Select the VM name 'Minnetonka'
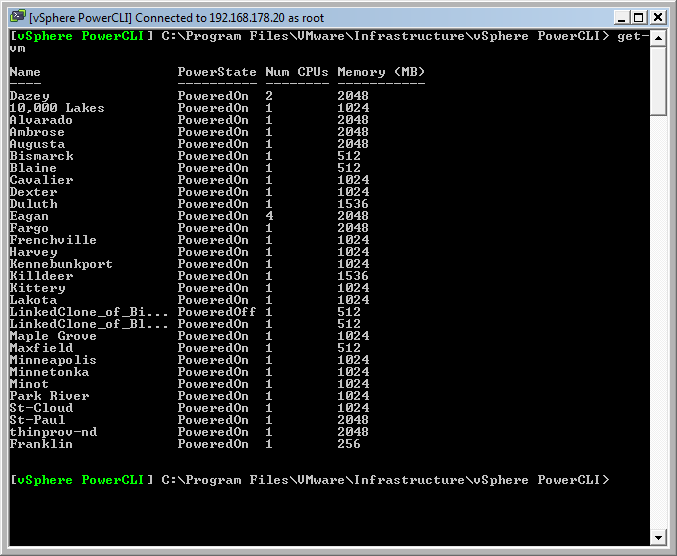677x556 pixels. click(49, 373)
